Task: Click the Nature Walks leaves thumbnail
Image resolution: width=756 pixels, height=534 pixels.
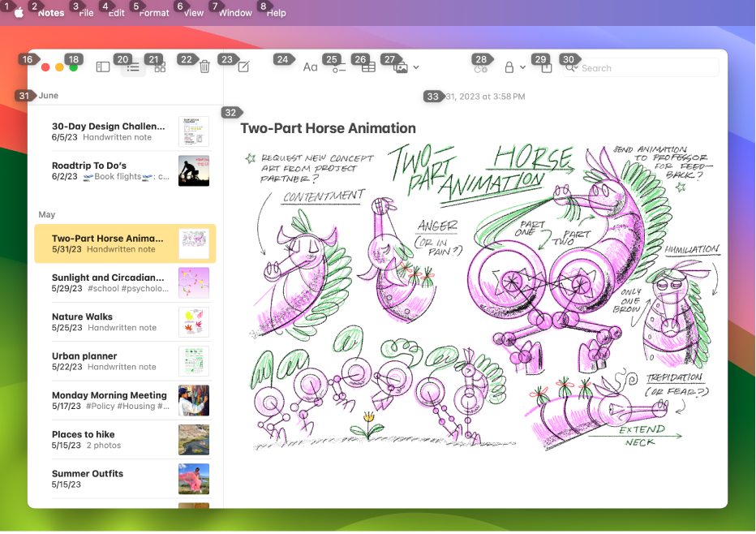Action: (194, 321)
